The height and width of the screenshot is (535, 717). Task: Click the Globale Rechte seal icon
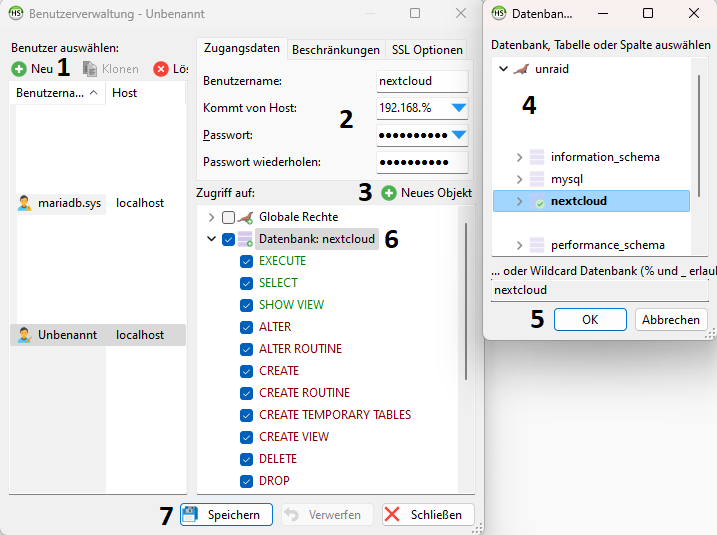[246, 217]
